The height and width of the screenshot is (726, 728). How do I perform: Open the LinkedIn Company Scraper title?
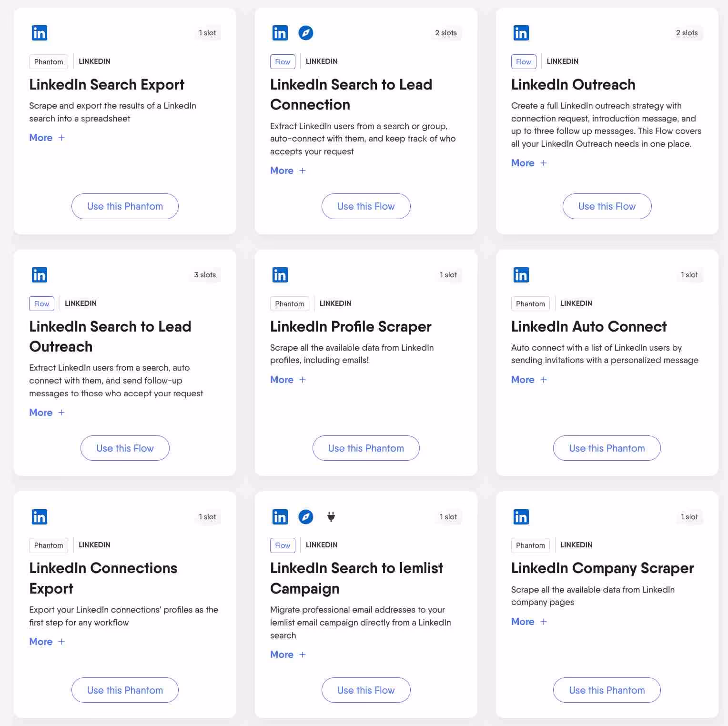(x=602, y=568)
